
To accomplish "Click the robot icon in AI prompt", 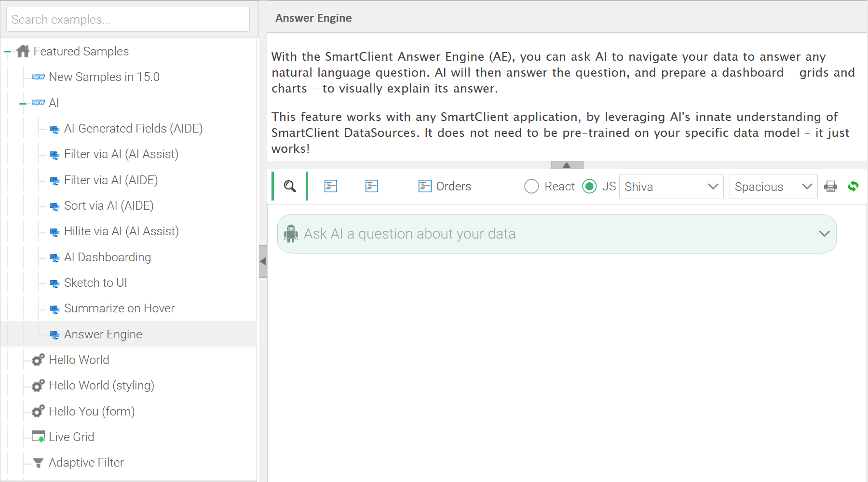I will (x=291, y=234).
